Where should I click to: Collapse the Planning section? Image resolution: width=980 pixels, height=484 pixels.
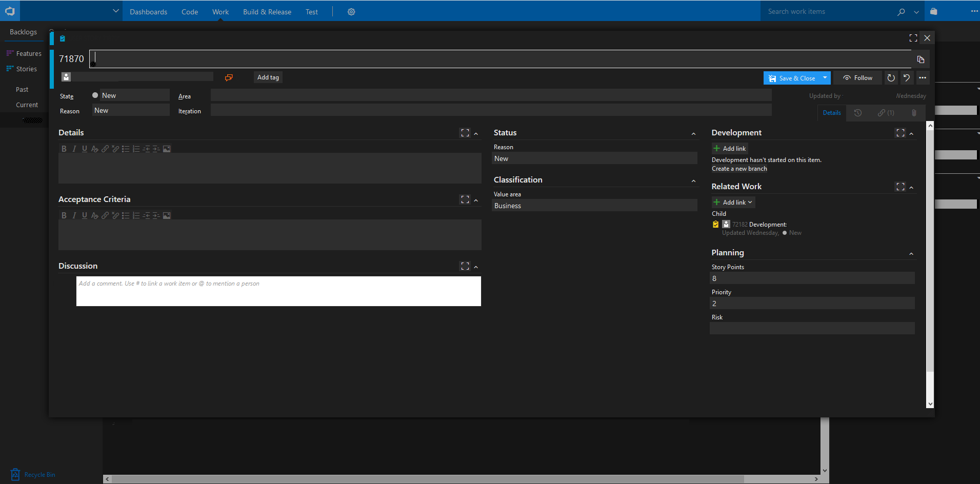click(911, 254)
